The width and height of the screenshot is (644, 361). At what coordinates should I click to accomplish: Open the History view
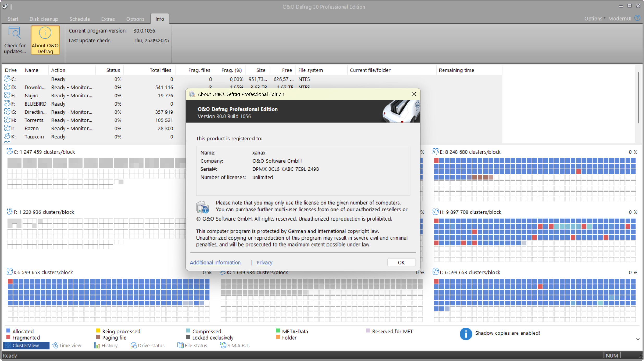point(106,345)
